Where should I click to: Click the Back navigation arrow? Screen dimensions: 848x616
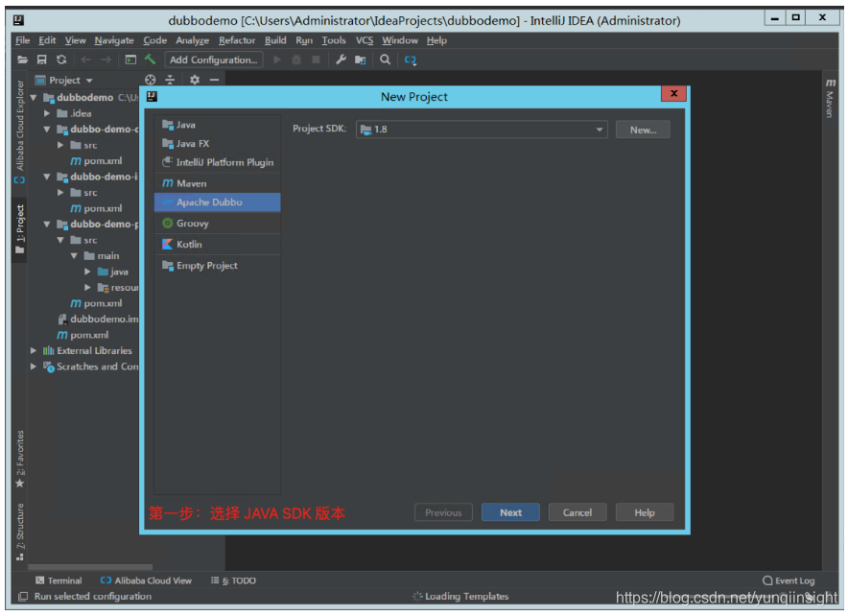(86, 59)
